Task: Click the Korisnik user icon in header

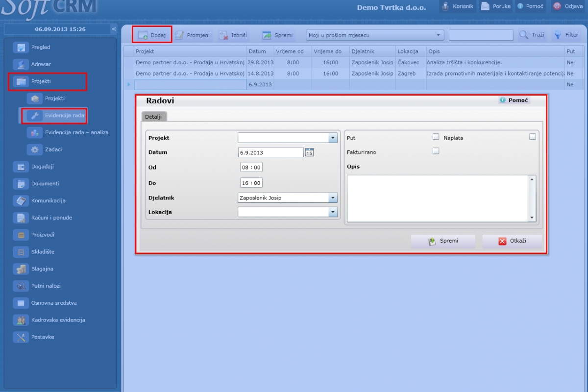Action: pos(445,6)
